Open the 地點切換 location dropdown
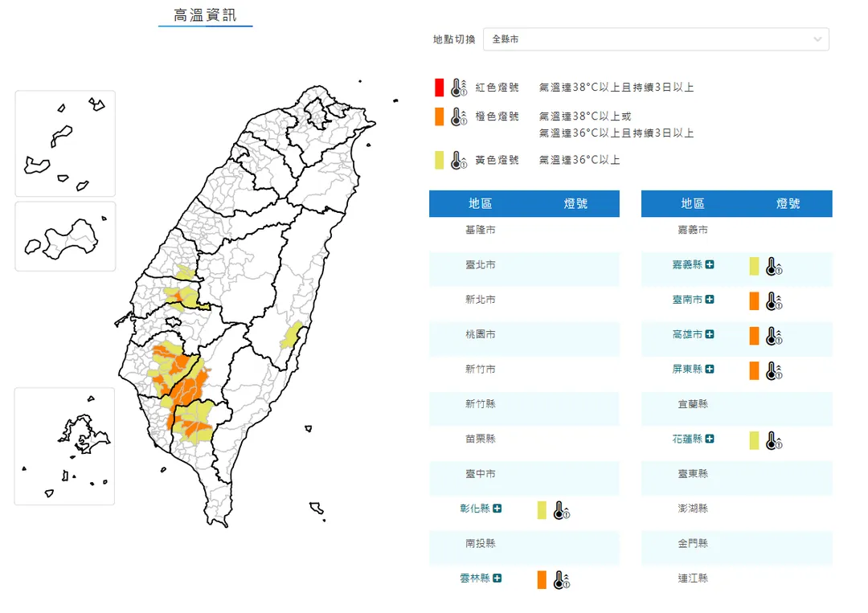This screenshot has width=868, height=613. 656,39
